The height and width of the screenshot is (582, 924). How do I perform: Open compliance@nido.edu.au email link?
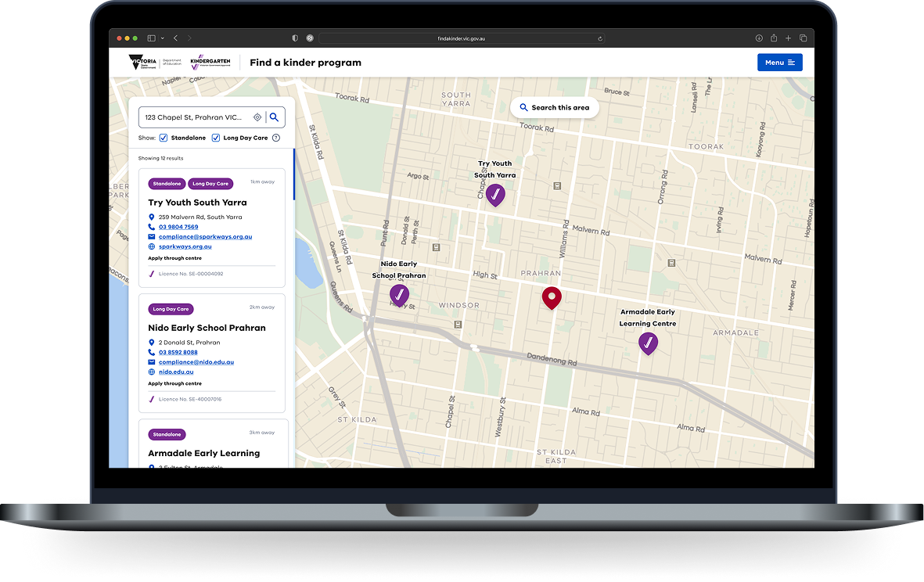coord(196,362)
